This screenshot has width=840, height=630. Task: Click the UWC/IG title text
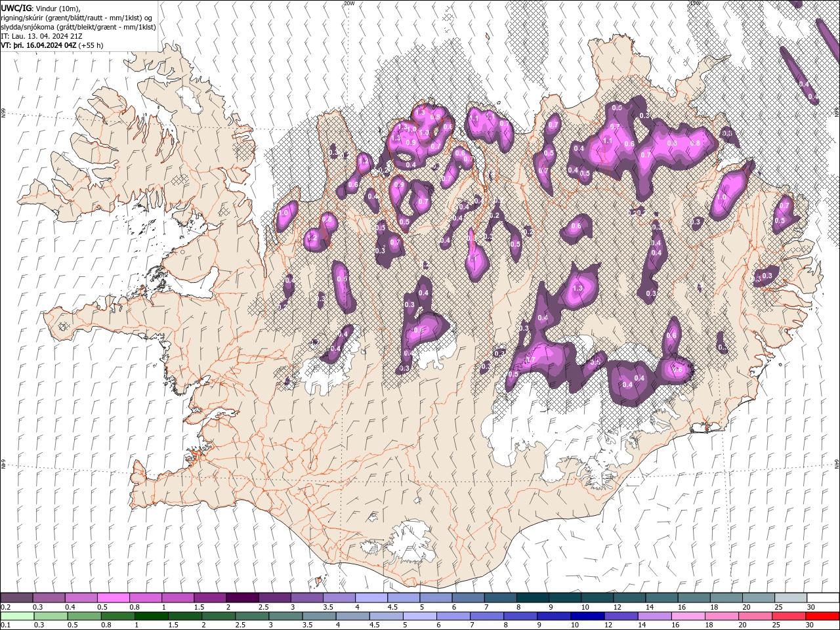click(x=16, y=8)
